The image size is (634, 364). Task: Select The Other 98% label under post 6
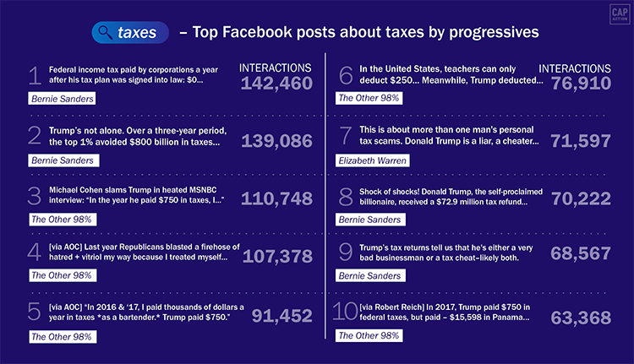coord(370,100)
